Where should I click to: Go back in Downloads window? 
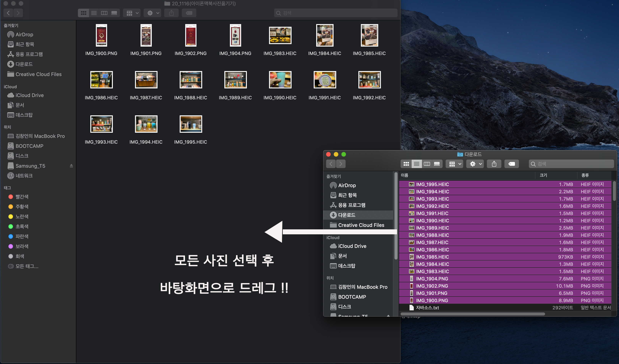tap(331, 164)
